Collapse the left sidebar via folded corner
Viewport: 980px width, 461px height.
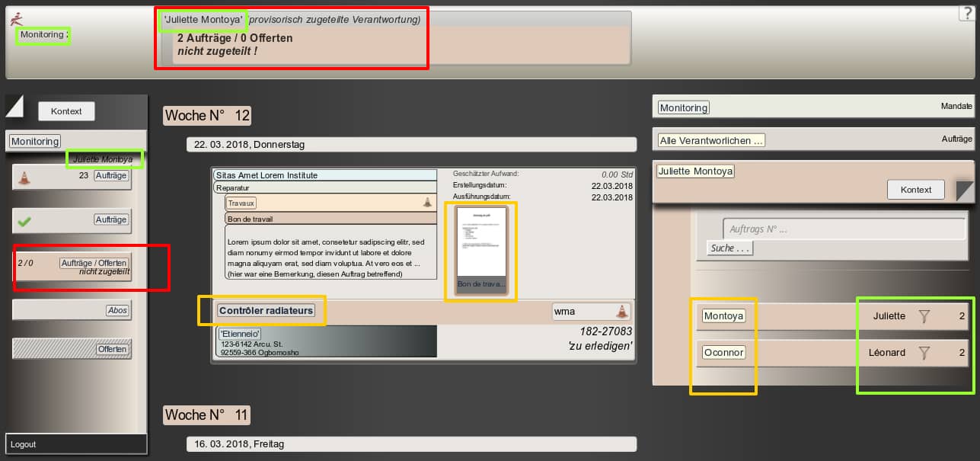[15, 106]
